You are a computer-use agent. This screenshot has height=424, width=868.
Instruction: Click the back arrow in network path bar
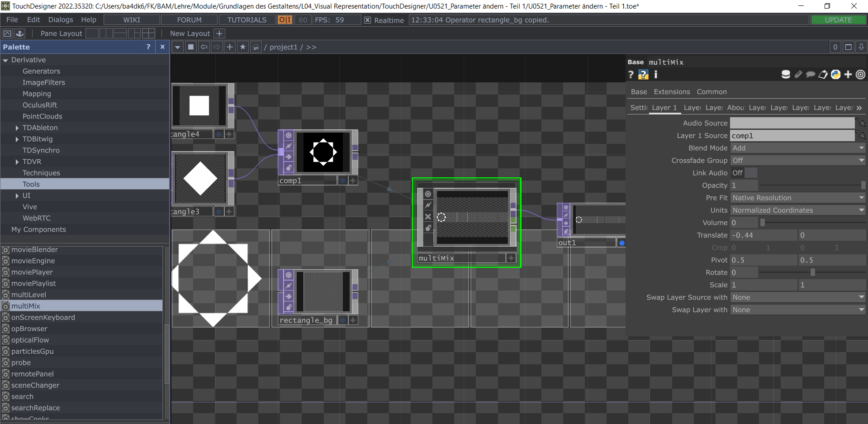(x=204, y=47)
